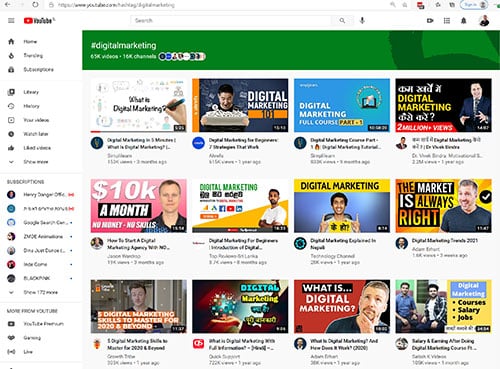Open the Watch later icon
The image size is (500, 369).
click(11, 134)
